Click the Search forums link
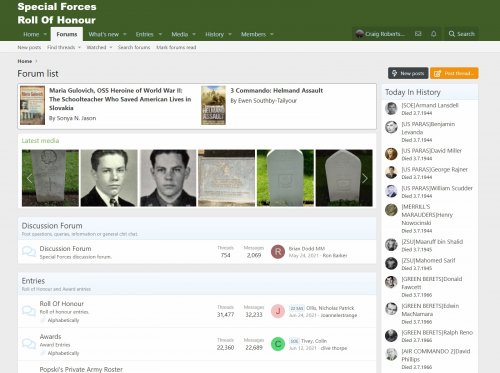This screenshot has height=373, width=500. click(x=134, y=47)
